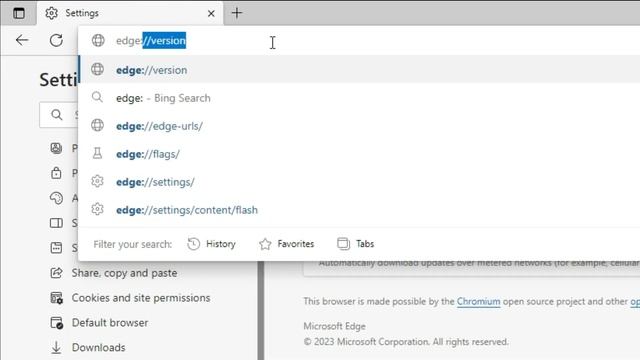This screenshot has width=640, height=360.
Task: Click the © 2023 Microsoft Corporation text
Action: [x=406, y=342]
